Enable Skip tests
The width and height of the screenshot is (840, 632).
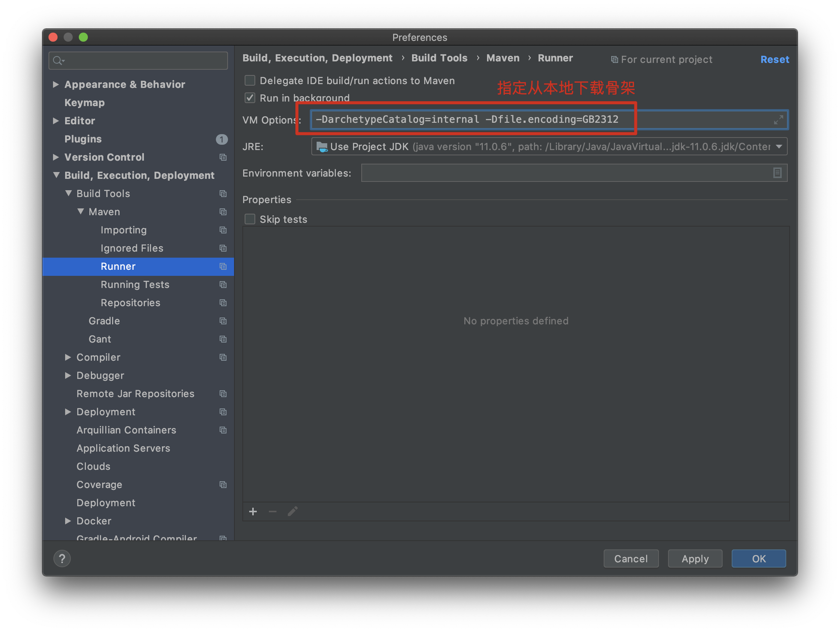tap(250, 219)
